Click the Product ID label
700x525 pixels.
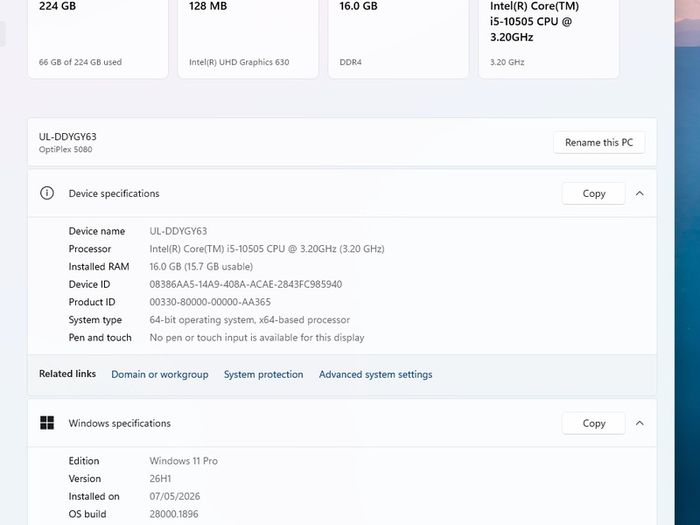pyautogui.click(x=92, y=302)
